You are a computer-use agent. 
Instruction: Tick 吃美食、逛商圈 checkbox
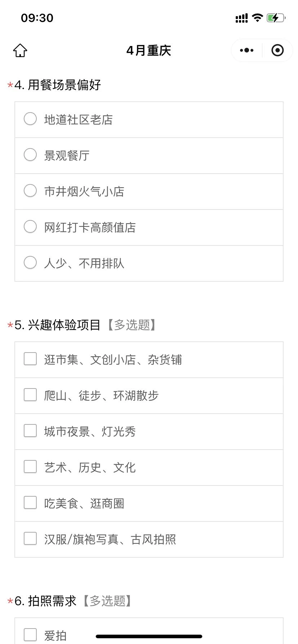(30, 503)
